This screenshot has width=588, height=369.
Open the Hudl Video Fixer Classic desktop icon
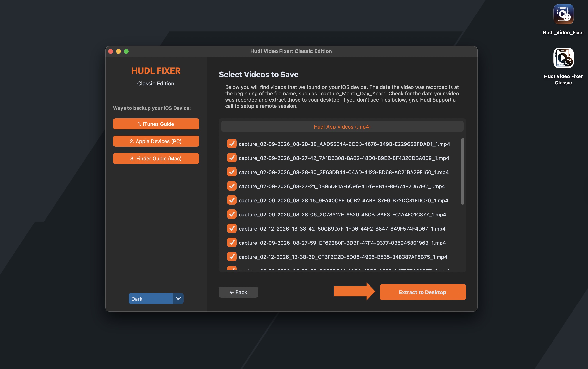point(563,58)
